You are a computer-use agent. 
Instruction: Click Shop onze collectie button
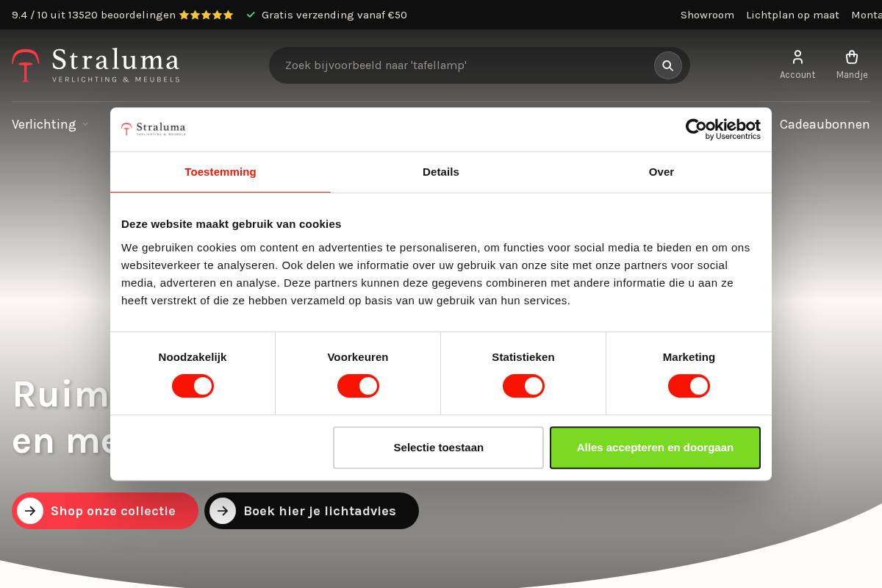[105, 511]
